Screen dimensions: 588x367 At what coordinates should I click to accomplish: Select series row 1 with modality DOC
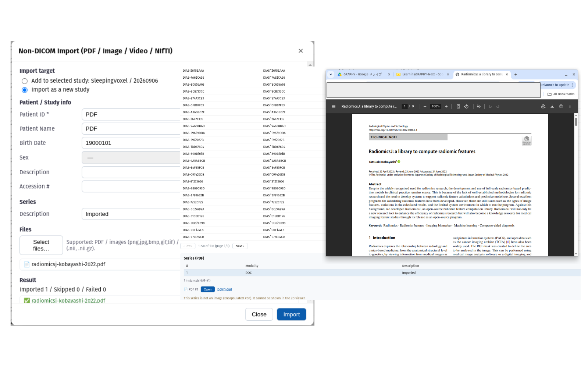tap(382, 273)
